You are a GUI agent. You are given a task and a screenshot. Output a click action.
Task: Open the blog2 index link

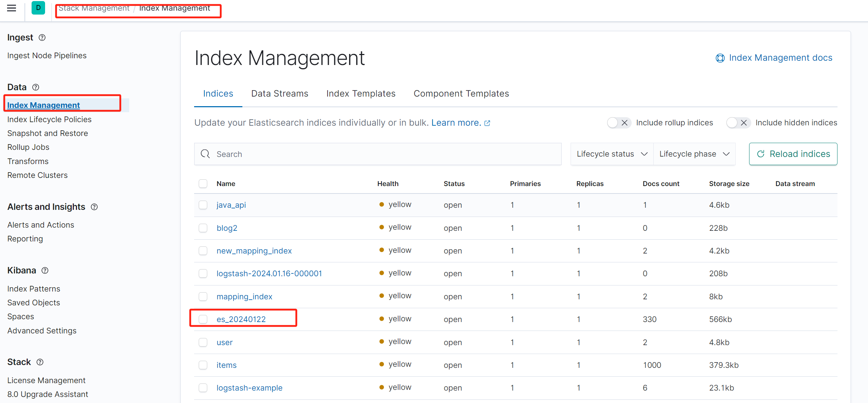[227, 228]
